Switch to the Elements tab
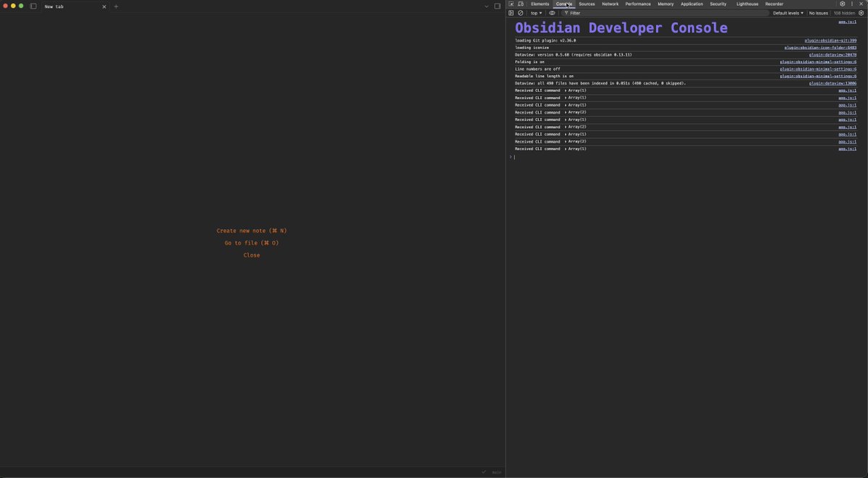This screenshot has width=868, height=478. [x=540, y=4]
